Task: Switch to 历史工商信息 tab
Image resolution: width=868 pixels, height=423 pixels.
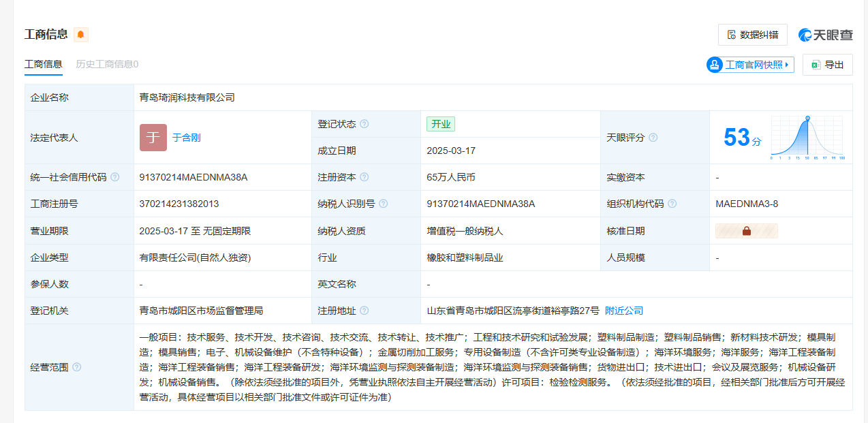Action: (107, 64)
